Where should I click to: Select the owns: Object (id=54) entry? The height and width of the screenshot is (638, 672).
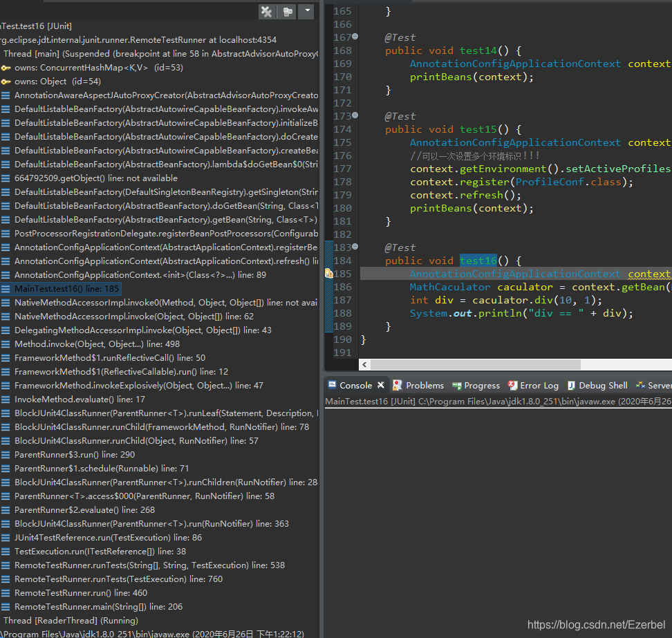(58, 82)
